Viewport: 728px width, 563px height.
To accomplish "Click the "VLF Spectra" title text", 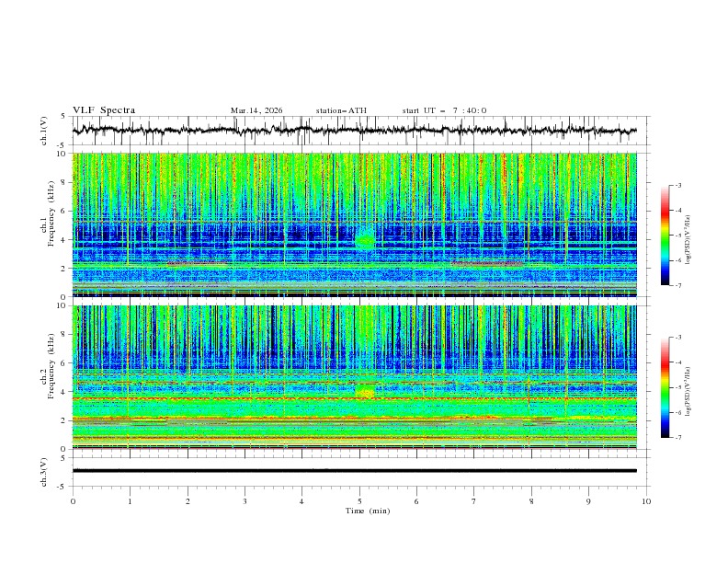I will pyautogui.click(x=104, y=110).
